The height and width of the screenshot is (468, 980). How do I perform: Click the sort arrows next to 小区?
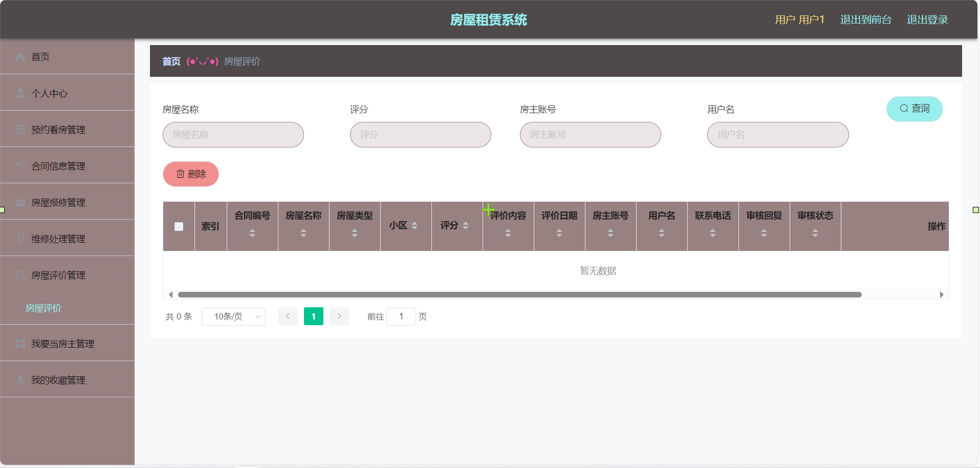pyautogui.click(x=415, y=226)
